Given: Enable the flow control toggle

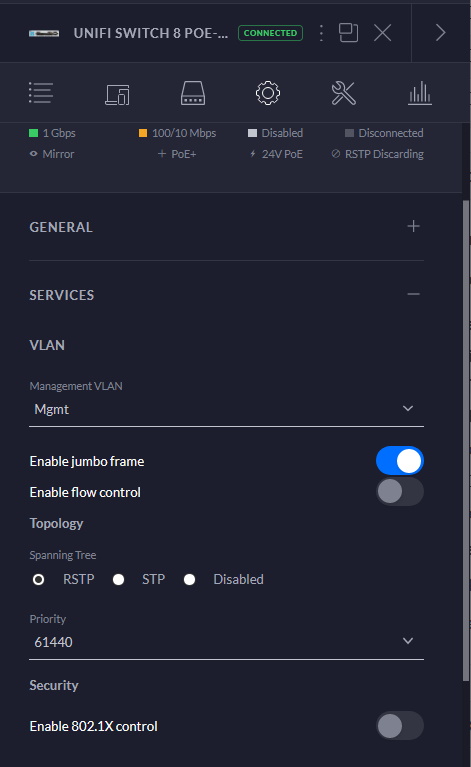Looking at the screenshot, I should coord(400,492).
